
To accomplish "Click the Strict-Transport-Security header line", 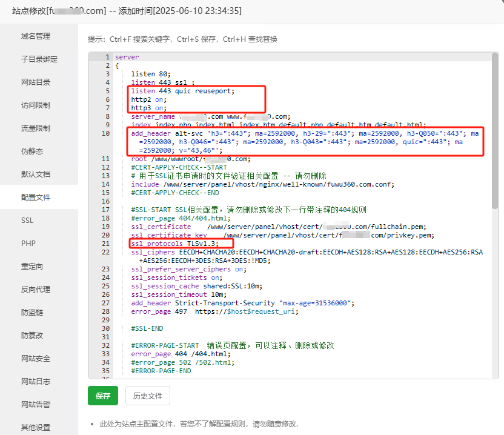I will coord(243,303).
